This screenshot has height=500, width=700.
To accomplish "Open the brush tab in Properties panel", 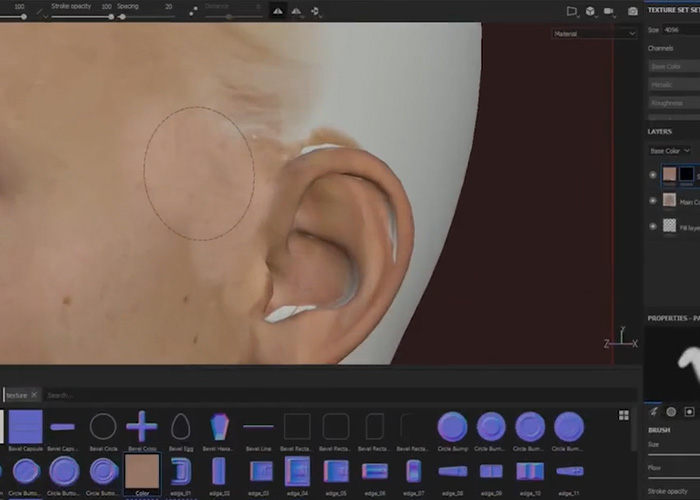I will coord(654,411).
